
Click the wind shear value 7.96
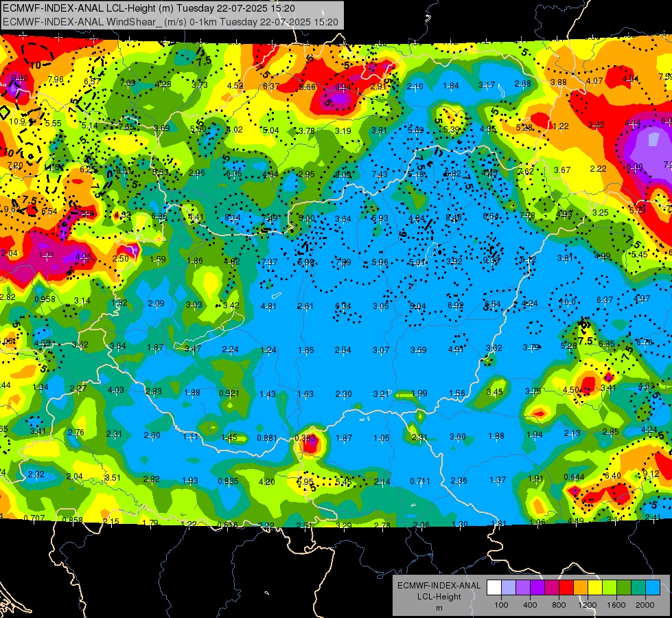coord(56,79)
